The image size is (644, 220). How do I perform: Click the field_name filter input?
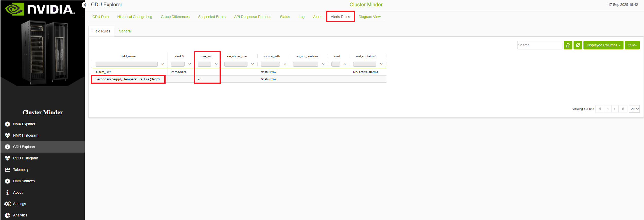pos(127,64)
